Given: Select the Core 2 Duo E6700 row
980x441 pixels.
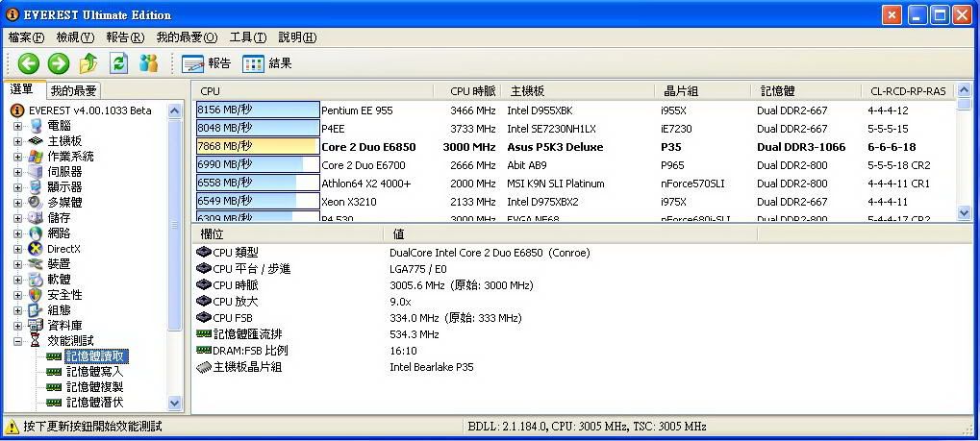Looking at the screenshot, I should pos(575,165).
